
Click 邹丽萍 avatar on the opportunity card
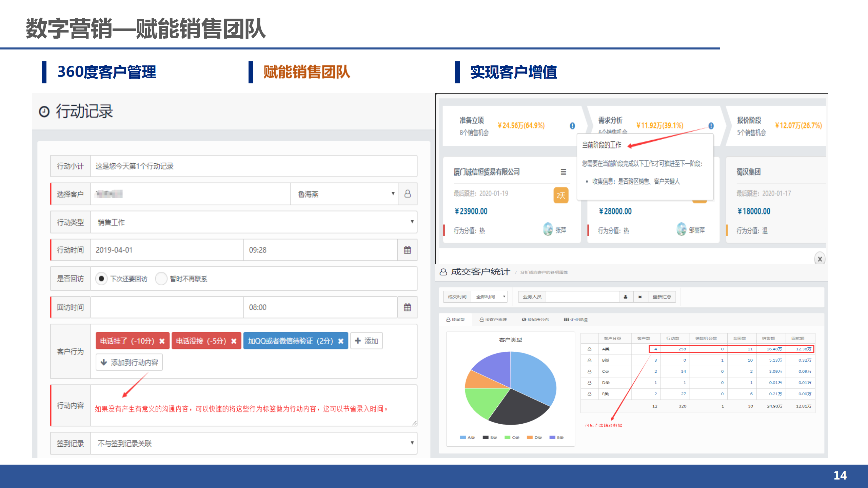pos(681,230)
